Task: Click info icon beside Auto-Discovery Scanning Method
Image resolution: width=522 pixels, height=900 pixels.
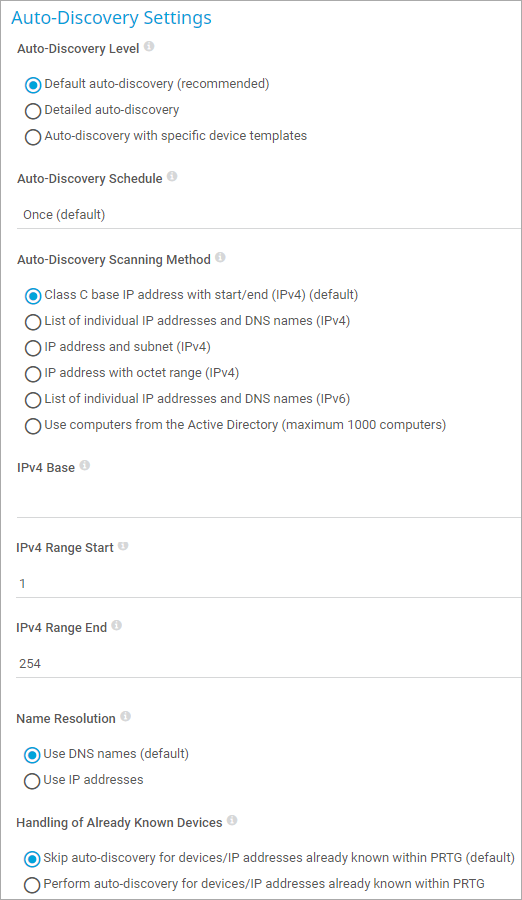Action: [220, 257]
